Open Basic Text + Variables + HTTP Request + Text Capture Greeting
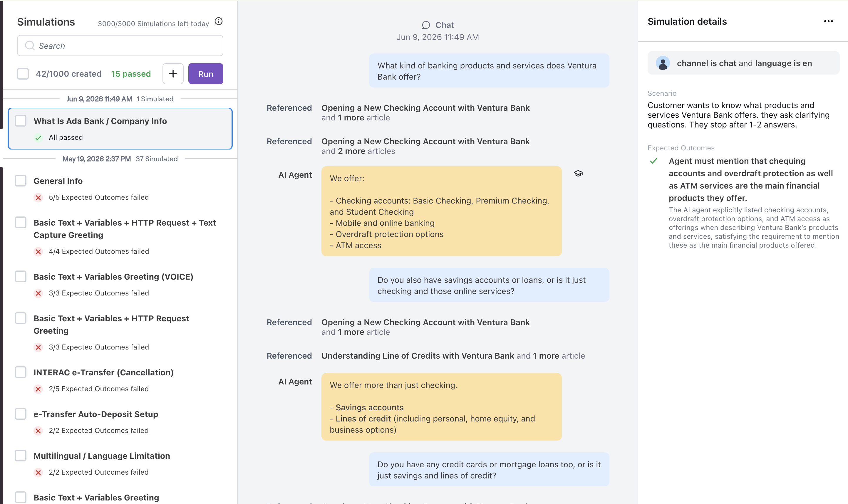 click(125, 229)
